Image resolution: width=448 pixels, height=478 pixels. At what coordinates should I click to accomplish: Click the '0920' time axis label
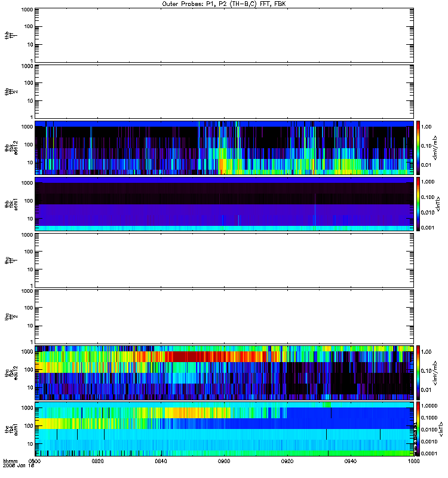[287, 461]
